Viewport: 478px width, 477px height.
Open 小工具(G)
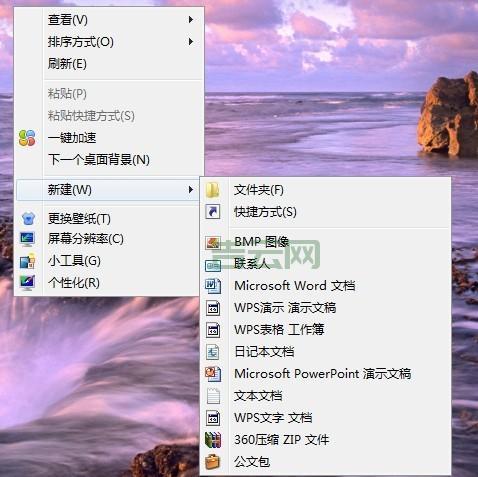(x=109, y=261)
